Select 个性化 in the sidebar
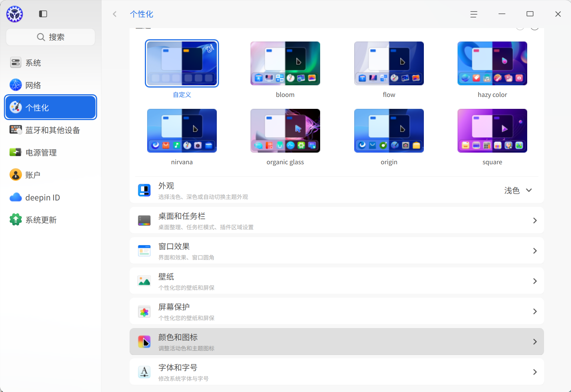This screenshot has width=571, height=392. tap(51, 107)
